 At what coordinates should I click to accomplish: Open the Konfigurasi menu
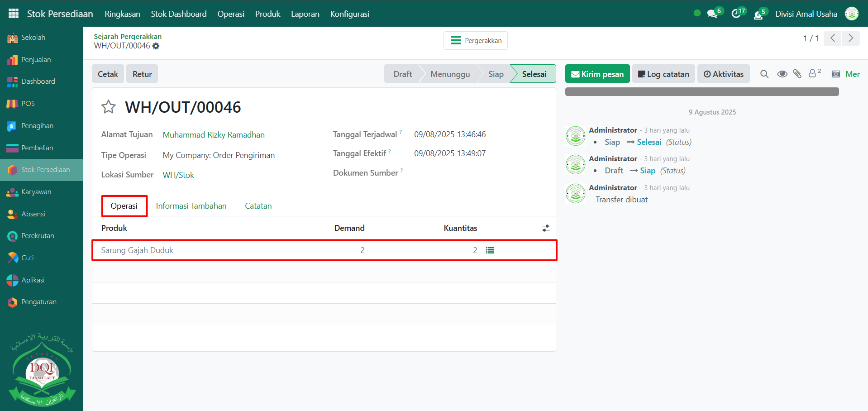click(x=349, y=14)
